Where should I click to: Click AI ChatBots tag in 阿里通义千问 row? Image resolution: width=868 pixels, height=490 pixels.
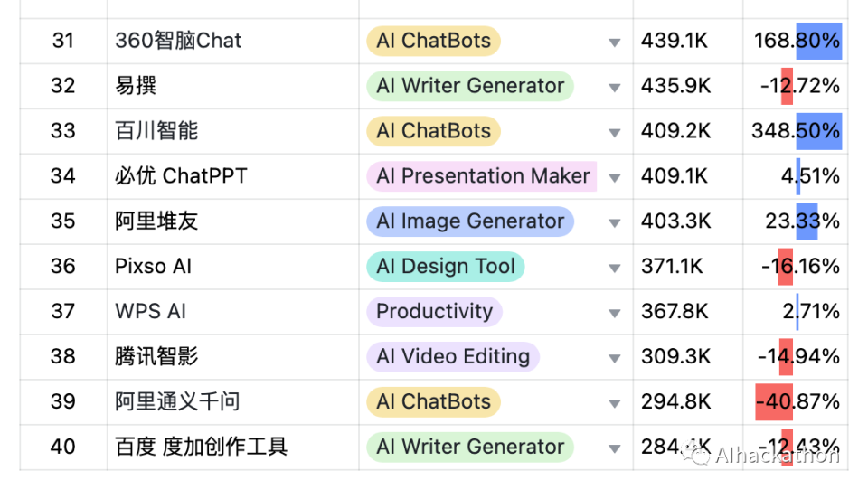coord(433,402)
